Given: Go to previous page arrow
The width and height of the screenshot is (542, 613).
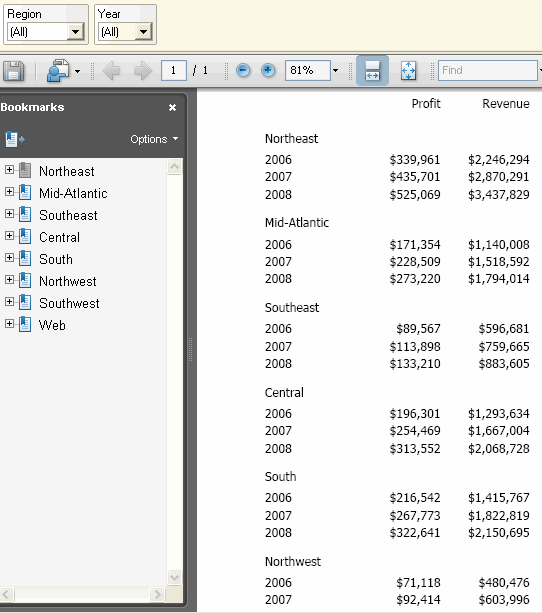Looking at the screenshot, I should point(111,71).
